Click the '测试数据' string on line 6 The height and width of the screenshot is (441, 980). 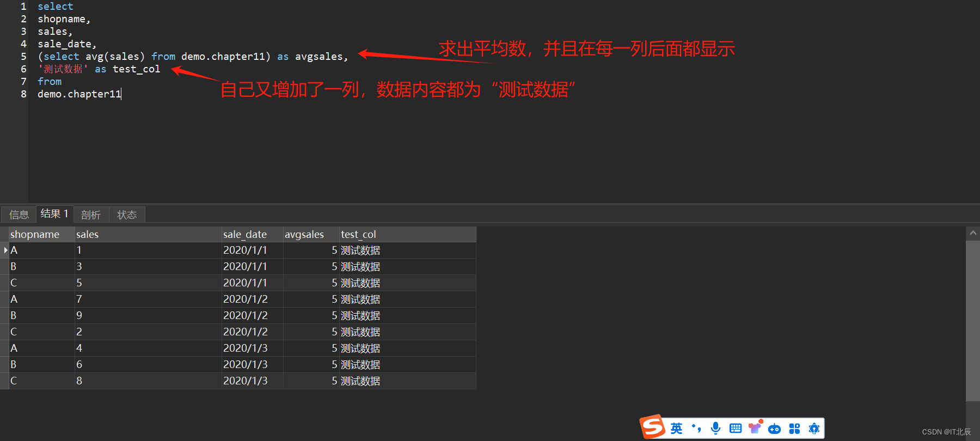[63, 69]
